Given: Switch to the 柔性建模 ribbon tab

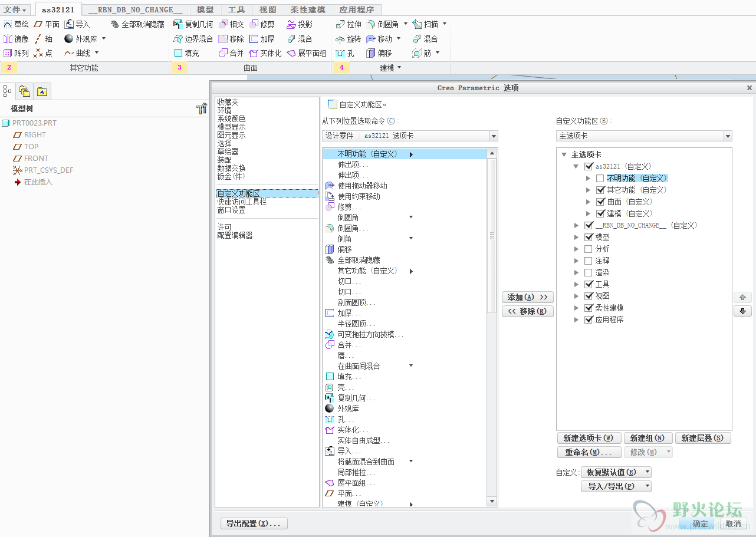Looking at the screenshot, I should [x=308, y=9].
